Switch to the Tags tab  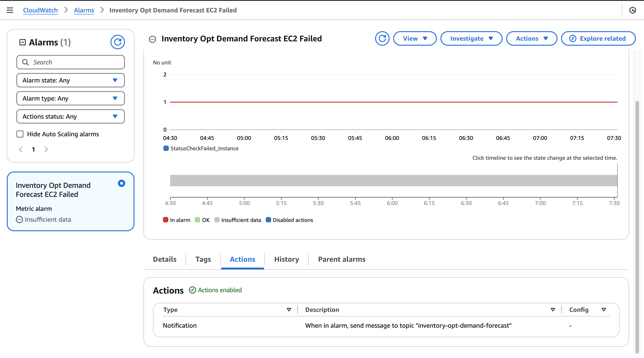[x=203, y=259]
